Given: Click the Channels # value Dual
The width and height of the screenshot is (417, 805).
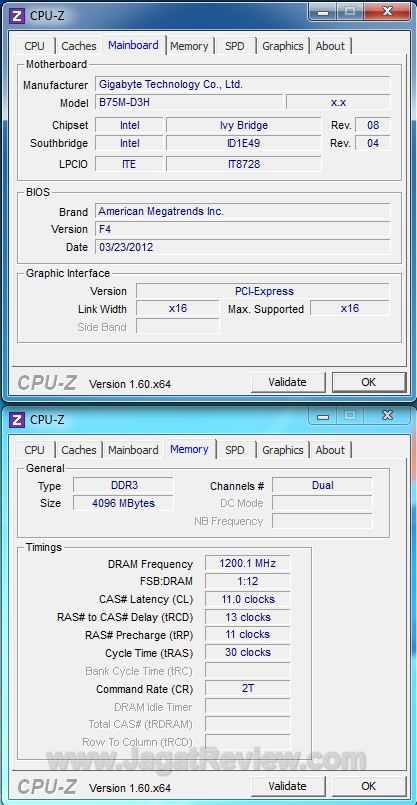Looking at the screenshot, I should tap(322, 485).
